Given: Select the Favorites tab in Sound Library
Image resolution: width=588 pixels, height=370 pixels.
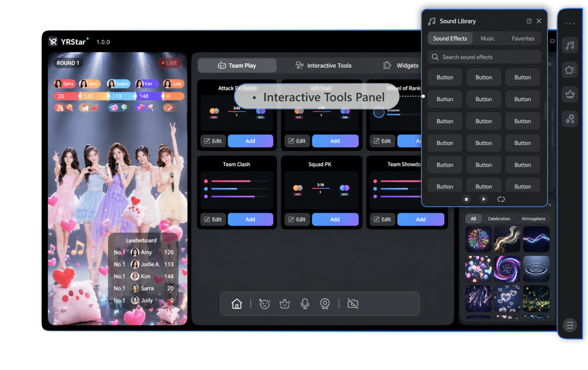Looking at the screenshot, I should pos(522,38).
